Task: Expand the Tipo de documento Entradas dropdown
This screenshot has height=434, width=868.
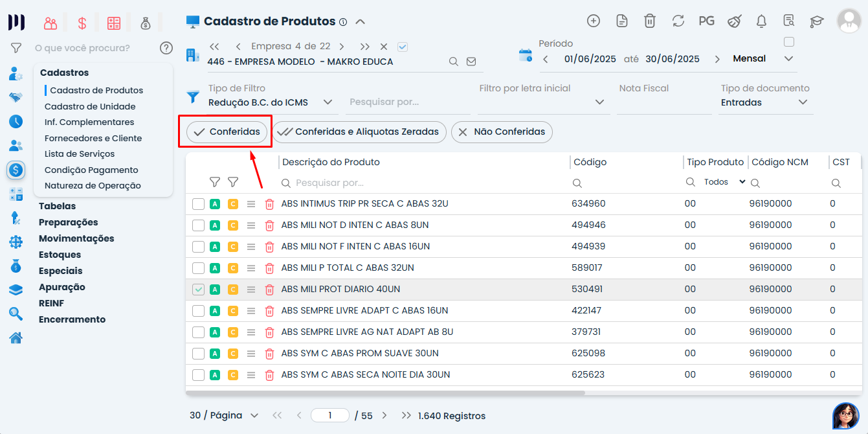Action: pos(803,102)
